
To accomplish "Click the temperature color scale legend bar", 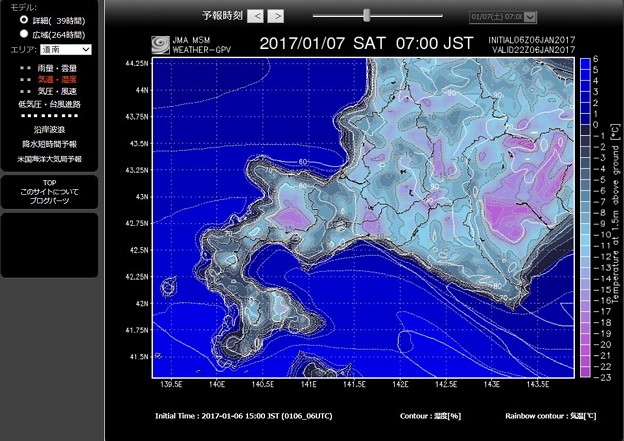I will (x=584, y=215).
